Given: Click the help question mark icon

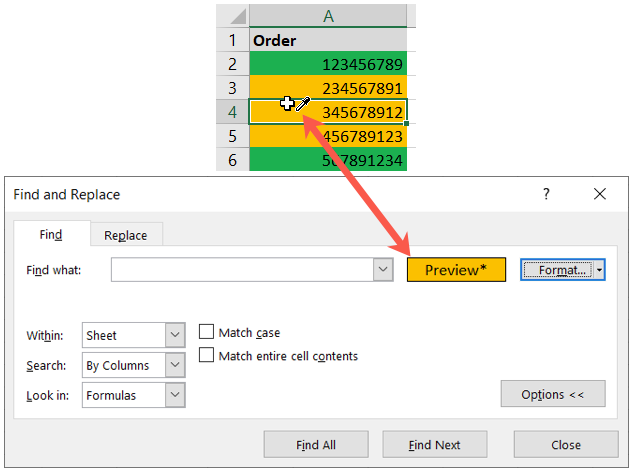Looking at the screenshot, I should click(x=546, y=194).
